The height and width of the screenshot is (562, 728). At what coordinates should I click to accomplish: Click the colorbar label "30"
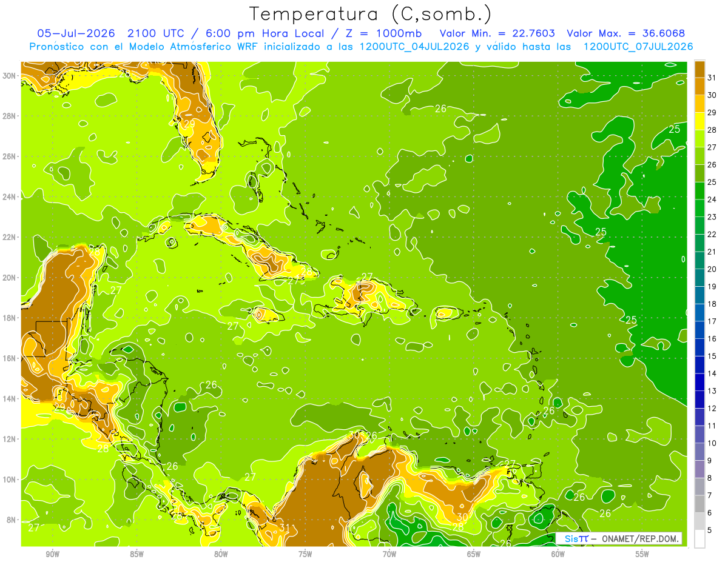pos(712,95)
